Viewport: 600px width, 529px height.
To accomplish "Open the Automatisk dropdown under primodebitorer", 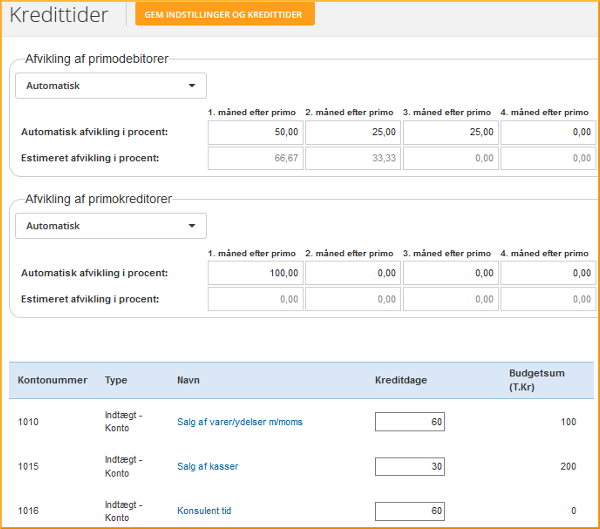I will coord(110,86).
